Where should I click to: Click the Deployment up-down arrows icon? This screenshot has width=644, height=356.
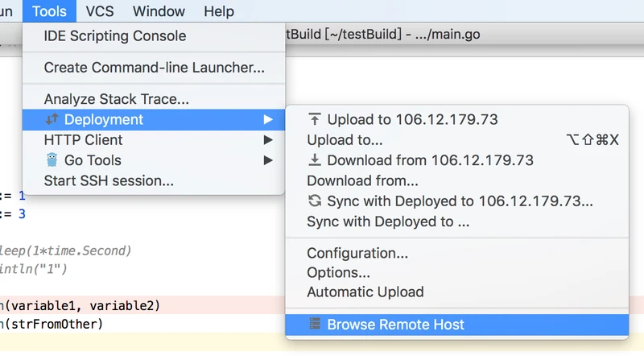[52, 119]
